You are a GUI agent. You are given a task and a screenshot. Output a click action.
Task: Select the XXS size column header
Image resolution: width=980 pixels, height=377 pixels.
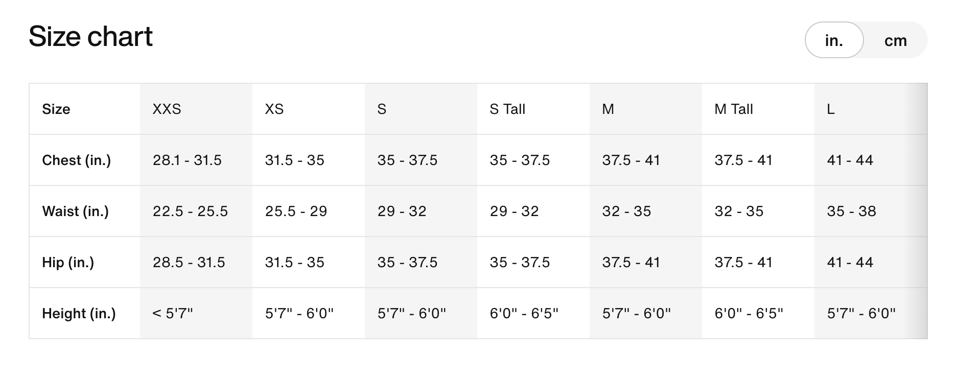click(167, 109)
